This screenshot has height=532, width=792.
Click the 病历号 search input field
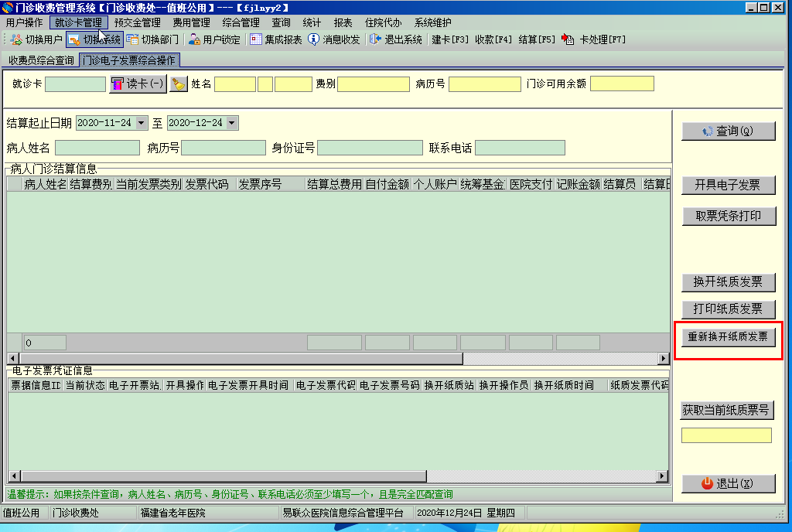tap(224, 148)
